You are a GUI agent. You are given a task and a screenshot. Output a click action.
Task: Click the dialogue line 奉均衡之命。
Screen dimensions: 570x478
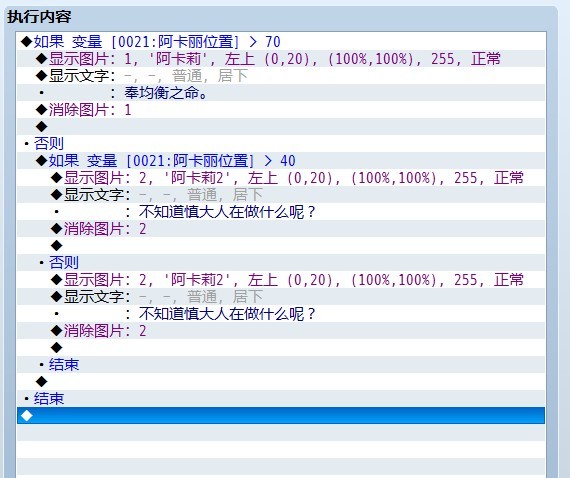(281, 93)
